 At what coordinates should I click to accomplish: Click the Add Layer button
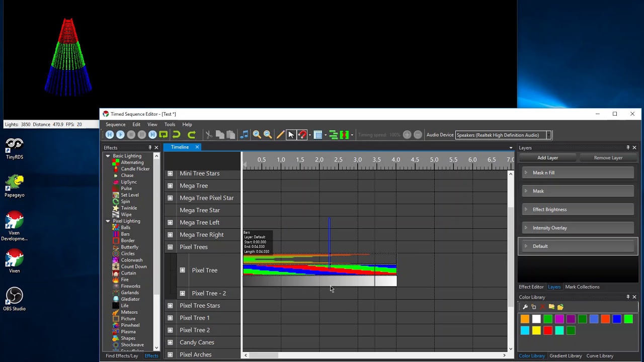pyautogui.click(x=547, y=158)
